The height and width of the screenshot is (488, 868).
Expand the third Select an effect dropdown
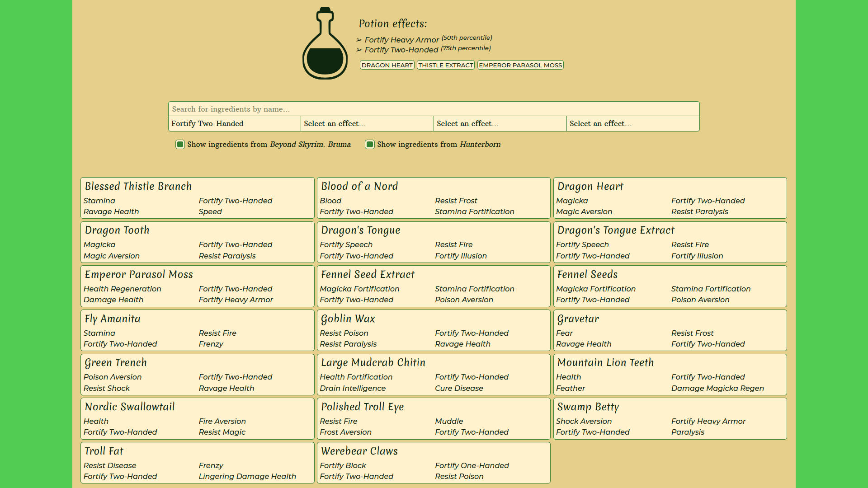coord(500,124)
